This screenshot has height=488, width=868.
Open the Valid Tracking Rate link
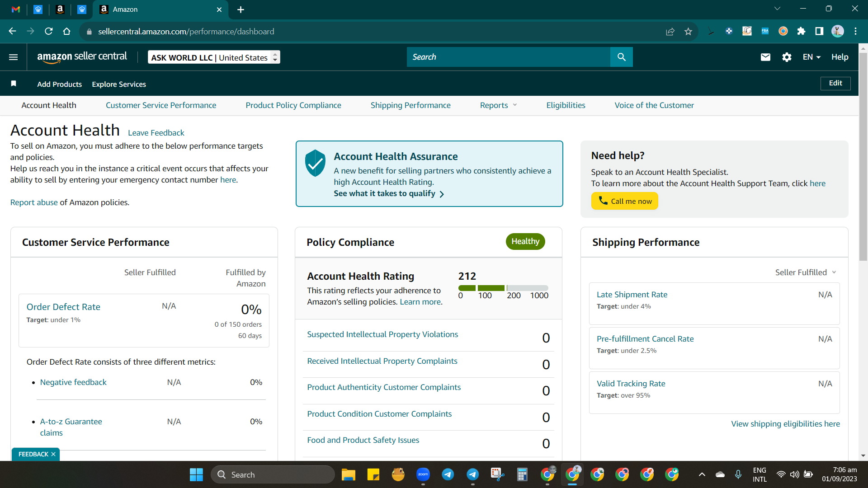[x=631, y=384]
